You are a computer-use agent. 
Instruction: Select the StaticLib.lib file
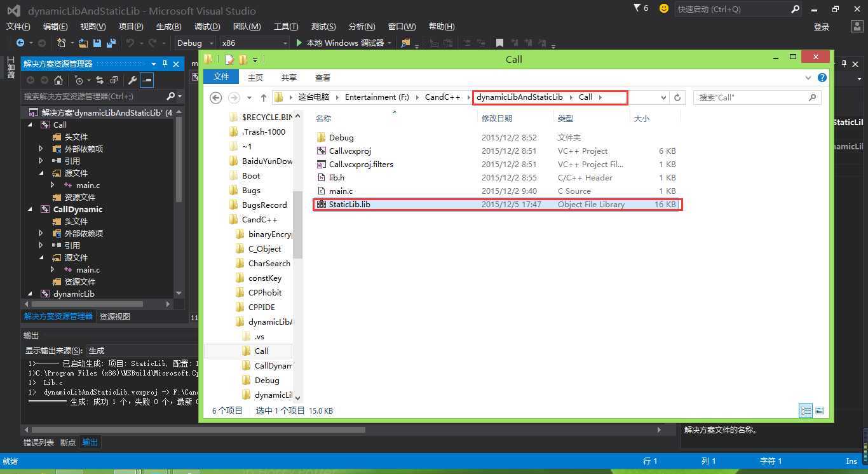(498, 205)
